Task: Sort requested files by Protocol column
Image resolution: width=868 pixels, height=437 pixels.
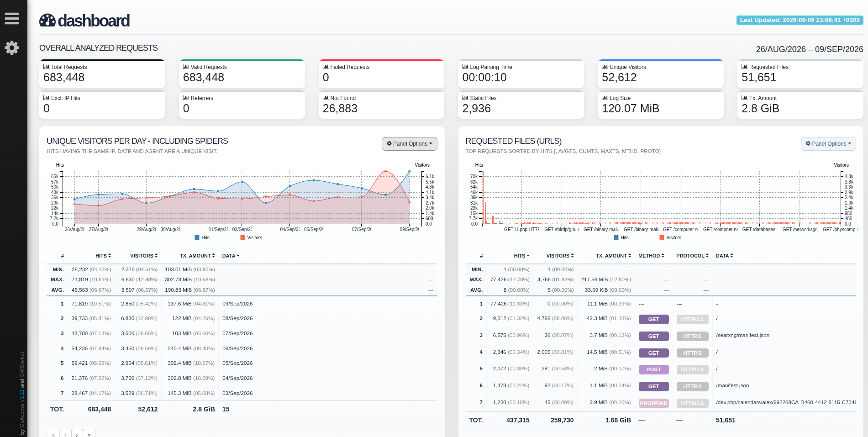Action: point(692,256)
